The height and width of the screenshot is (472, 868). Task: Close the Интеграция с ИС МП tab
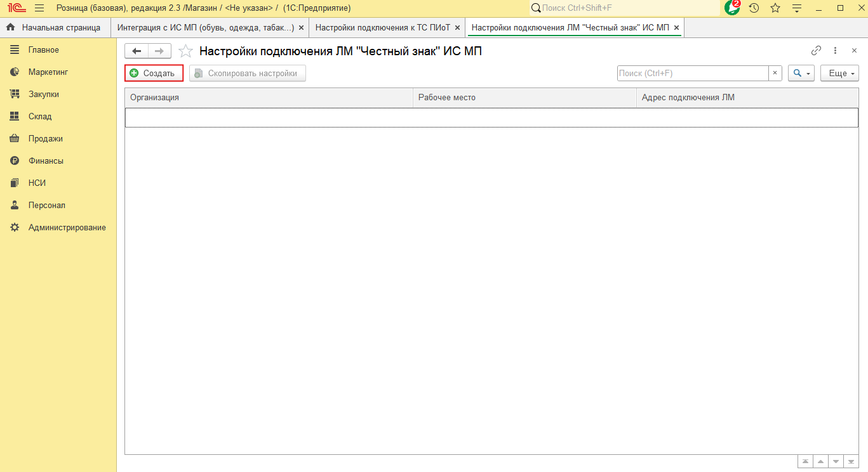coord(301,28)
